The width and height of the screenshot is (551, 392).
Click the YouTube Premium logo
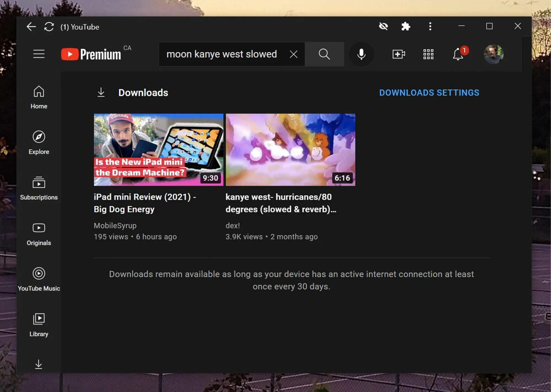coord(91,54)
